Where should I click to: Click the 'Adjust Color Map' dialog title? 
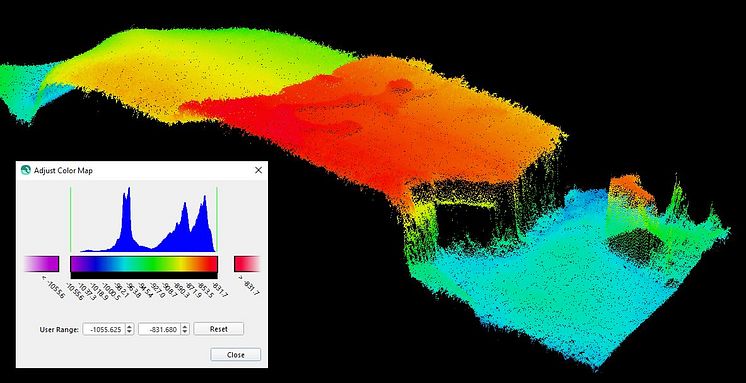(x=63, y=170)
